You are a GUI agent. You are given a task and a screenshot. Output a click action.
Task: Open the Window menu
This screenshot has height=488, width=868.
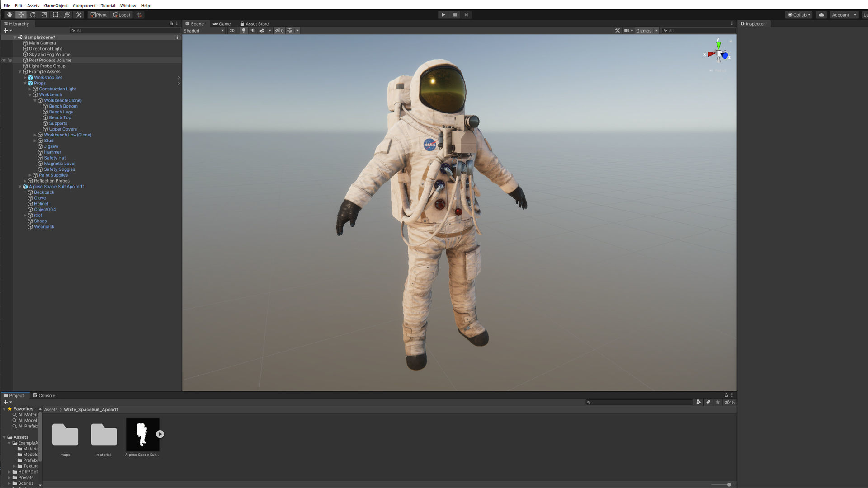point(128,5)
